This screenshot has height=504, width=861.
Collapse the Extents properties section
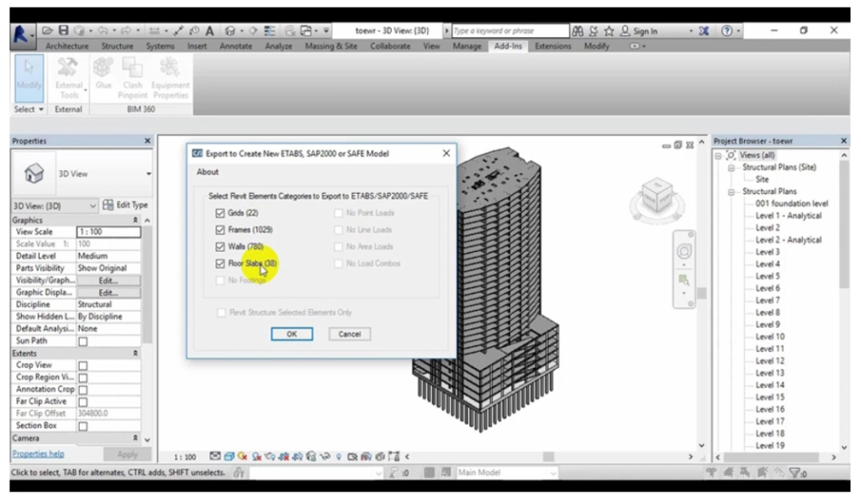click(x=135, y=354)
